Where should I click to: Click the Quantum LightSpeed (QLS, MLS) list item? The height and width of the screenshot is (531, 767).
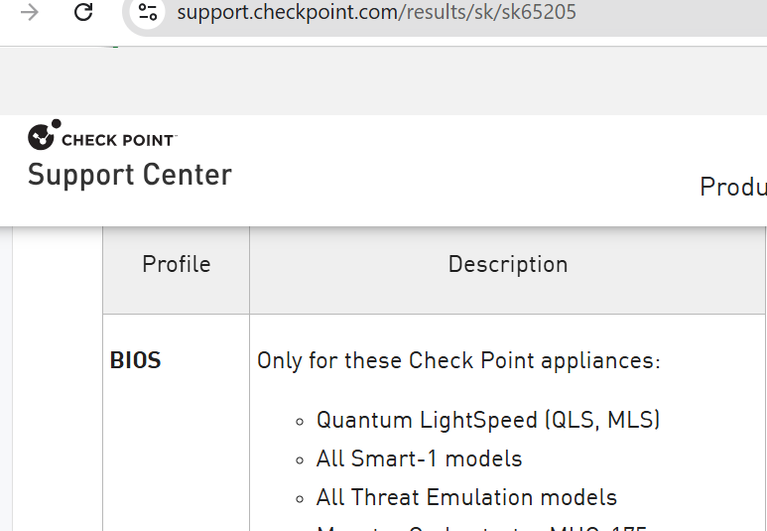[488, 420]
